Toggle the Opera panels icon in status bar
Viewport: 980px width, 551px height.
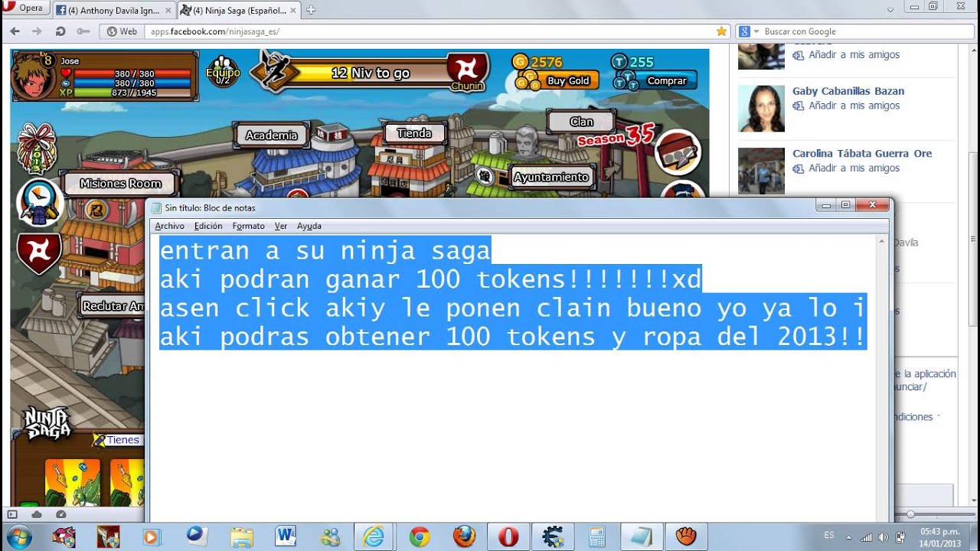click(11, 514)
